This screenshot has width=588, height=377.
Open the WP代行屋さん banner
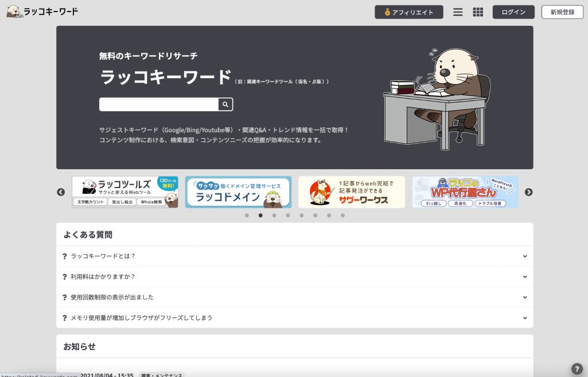pyautogui.click(x=464, y=192)
